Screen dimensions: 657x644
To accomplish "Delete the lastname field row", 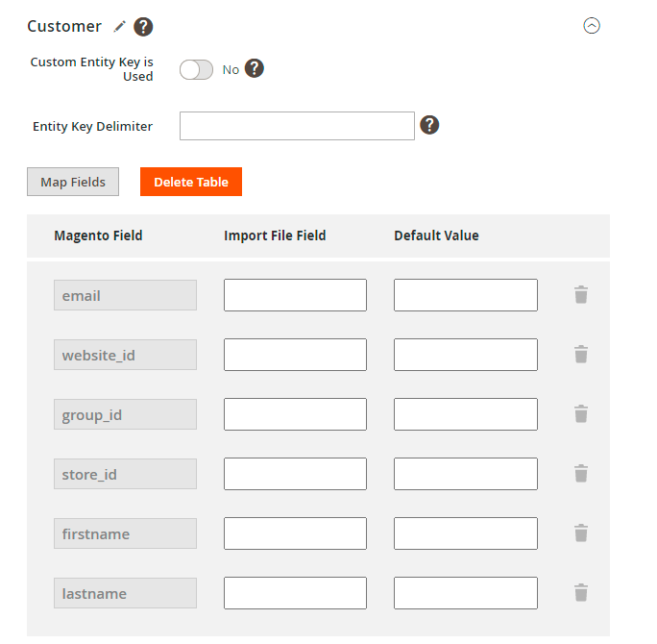I will [580, 593].
